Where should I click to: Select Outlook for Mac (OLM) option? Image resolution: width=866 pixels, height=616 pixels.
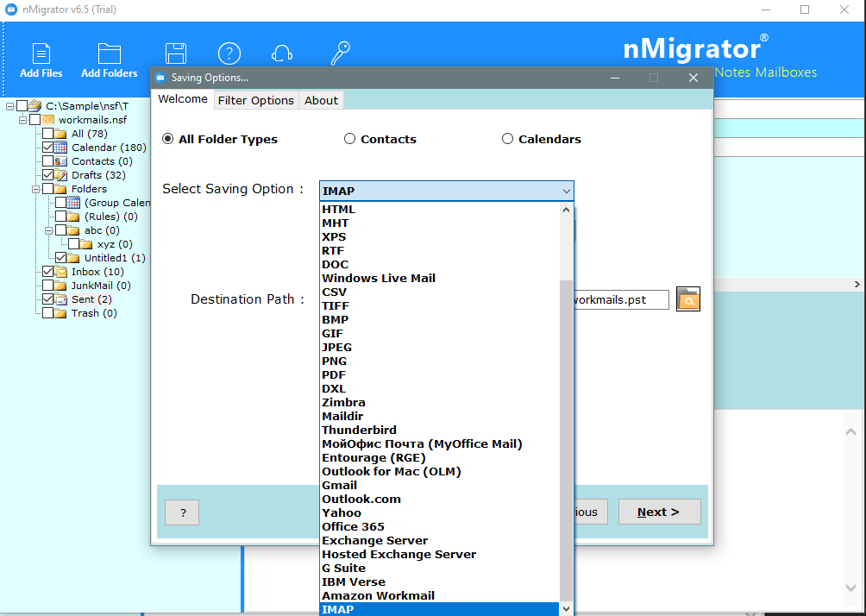440,472
